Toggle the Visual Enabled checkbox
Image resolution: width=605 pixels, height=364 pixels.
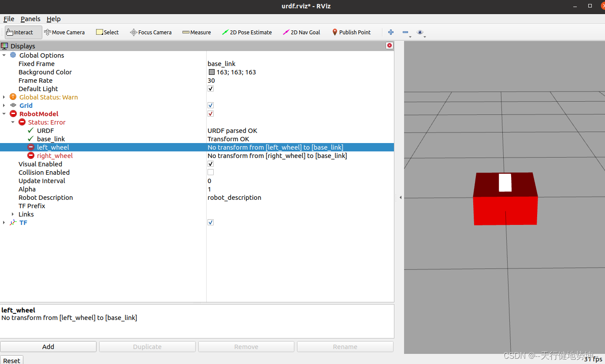211,164
